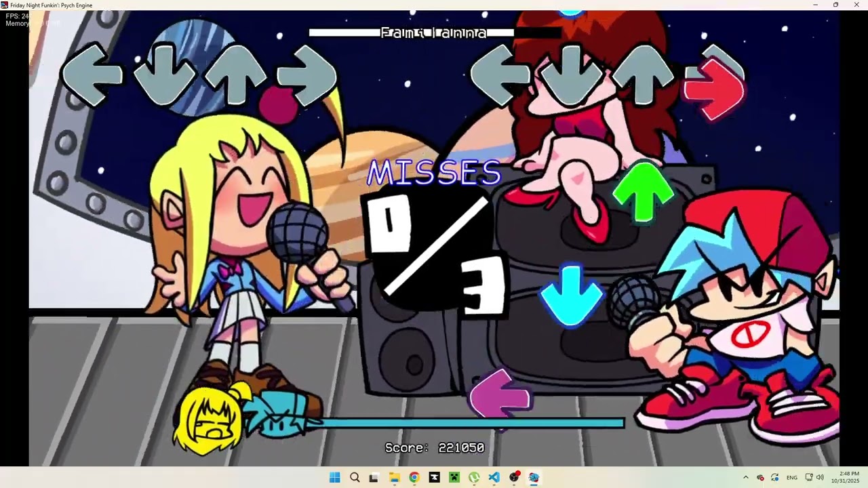Open File Explorer from taskbar
Screen dimensions: 868x488
coord(394,477)
